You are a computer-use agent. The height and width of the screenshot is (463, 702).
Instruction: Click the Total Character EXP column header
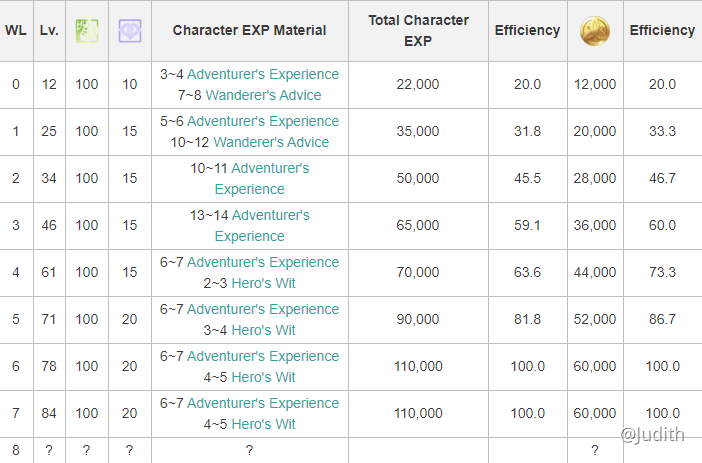pos(417,30)
